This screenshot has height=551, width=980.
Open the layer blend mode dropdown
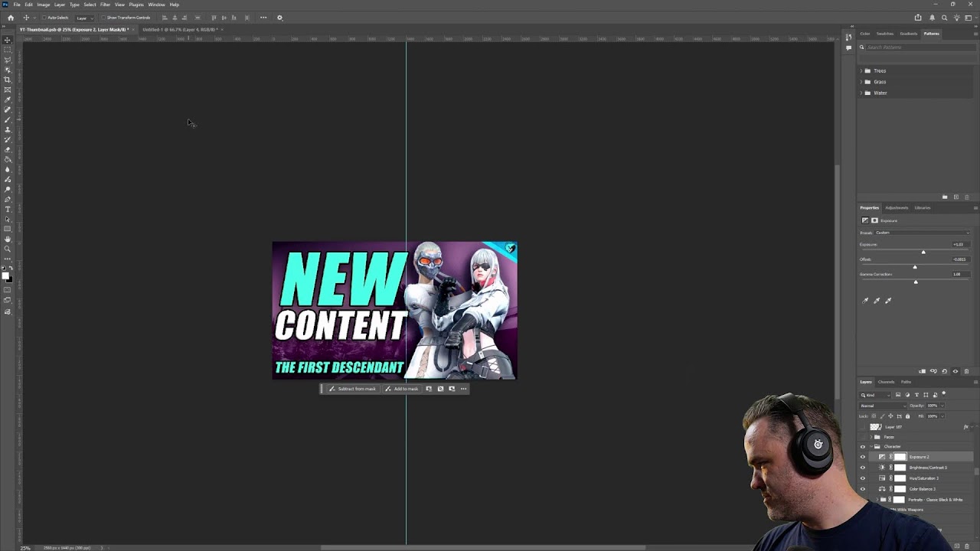[x=881, y=406]
